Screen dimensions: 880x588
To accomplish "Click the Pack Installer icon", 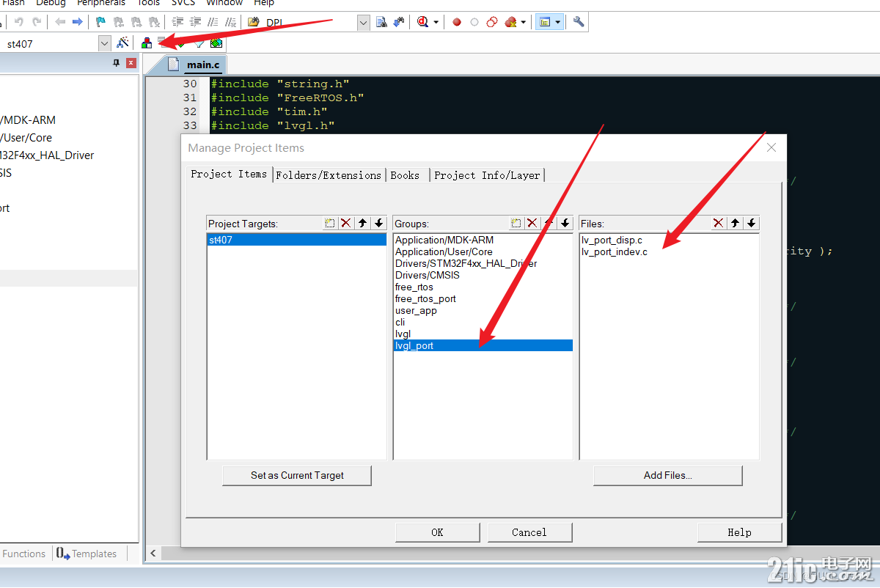I will coord(216,43).
